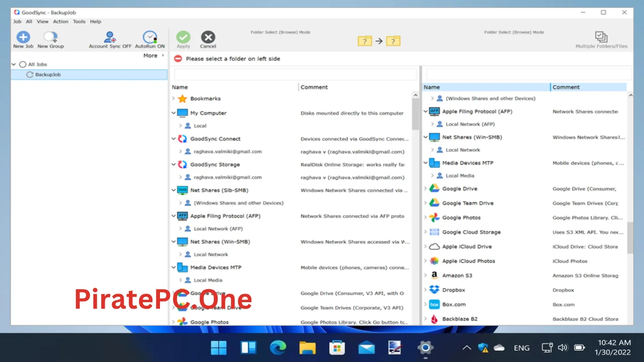Click Google Drive icon in right pane
This screenshot has height=362, width=644.
434,189
